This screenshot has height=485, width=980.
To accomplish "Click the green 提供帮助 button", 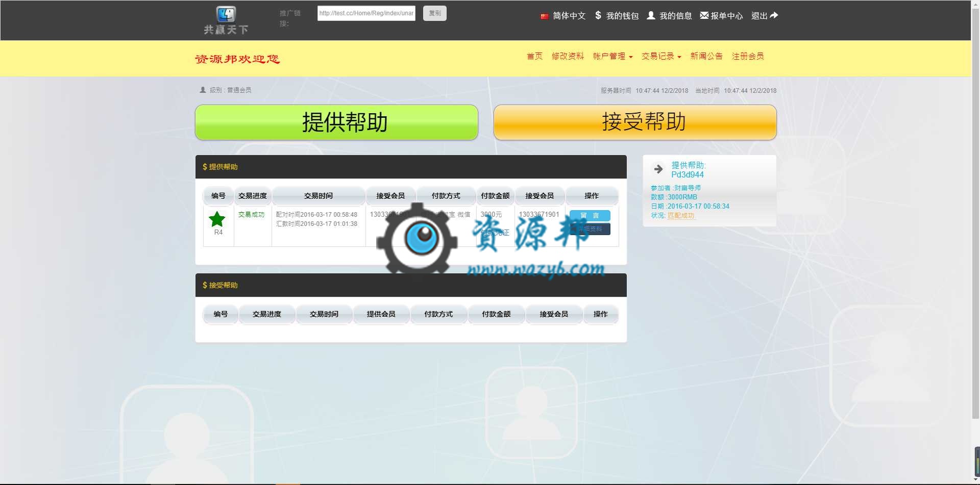I will [336, 122].
